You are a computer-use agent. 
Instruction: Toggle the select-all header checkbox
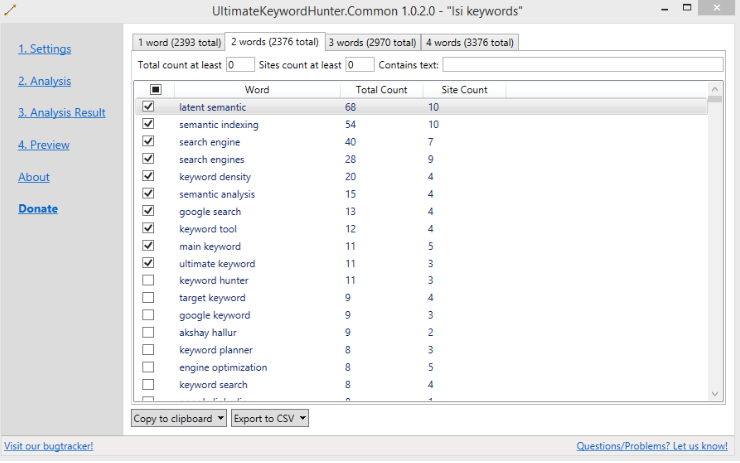tap(156, 89)
